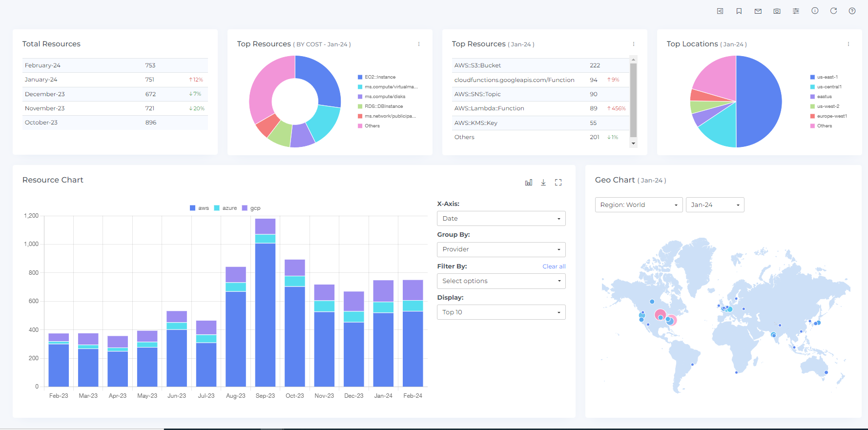This screenshot has width=868, height=430.
Task: Toggle us-west-2 legend entry
Action: 825,106
